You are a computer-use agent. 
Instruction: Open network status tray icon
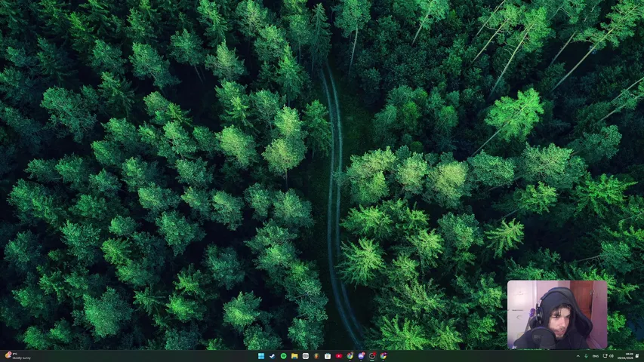pos(605,356)
